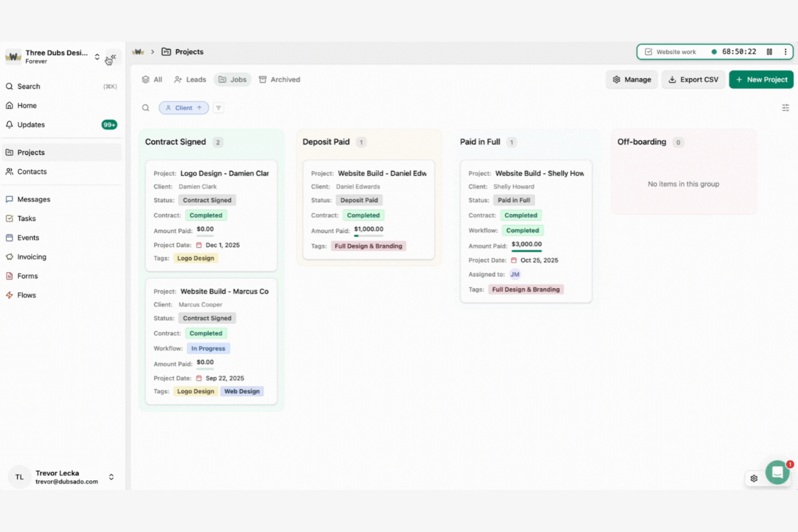Open the view settings sliders icon top right
This screenshot has height=532, width=798.
tap(786, 108)
